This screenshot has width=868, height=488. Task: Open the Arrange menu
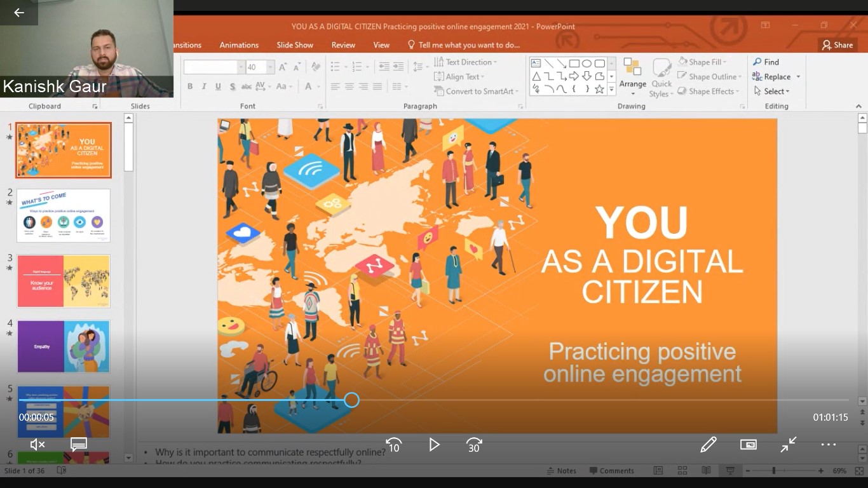point(632,78)
